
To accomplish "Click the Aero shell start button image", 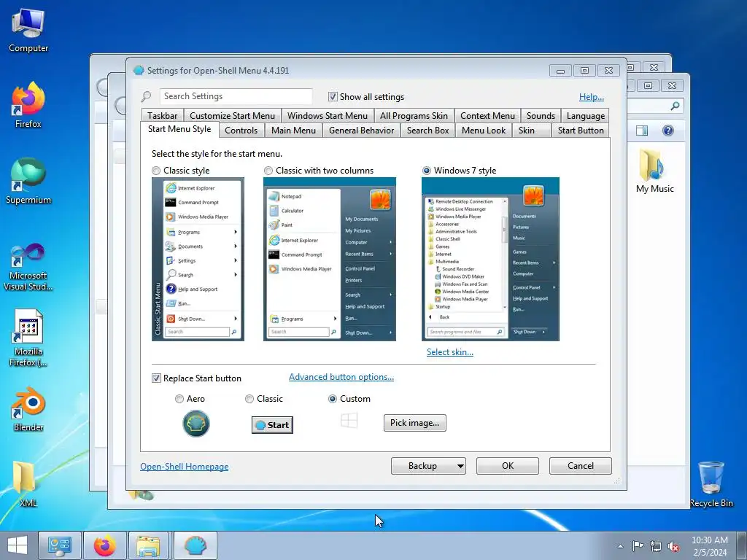I will pos(196,424).
